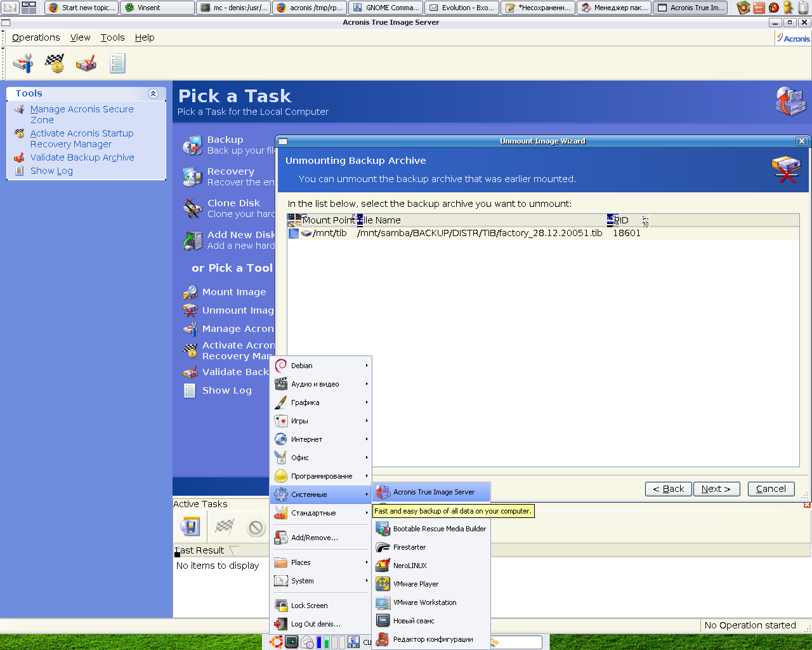This screenshot has height=650, width=812.
Task: Click checkered flag icon in Active Tasks
Action: (x=224, y=526)
